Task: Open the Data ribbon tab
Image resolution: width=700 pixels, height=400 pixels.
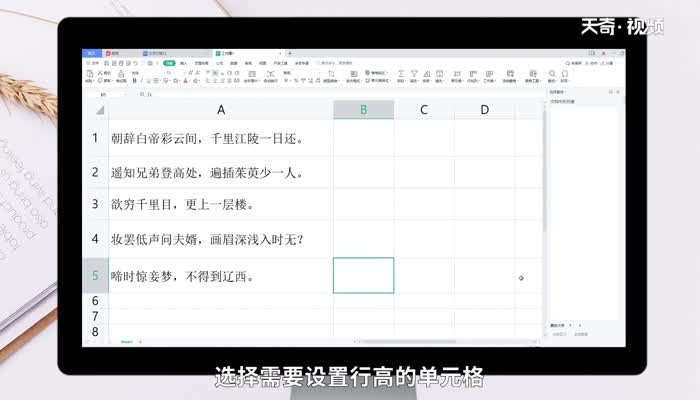Action: (x=233, y=63)
